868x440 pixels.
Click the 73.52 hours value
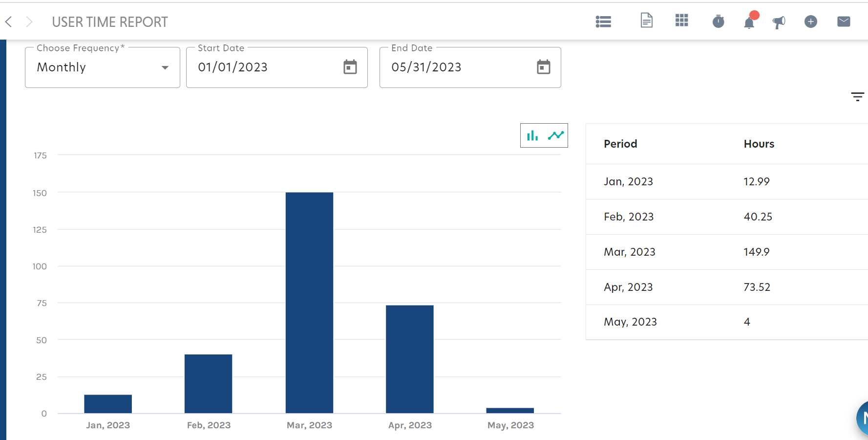(757, 287)
